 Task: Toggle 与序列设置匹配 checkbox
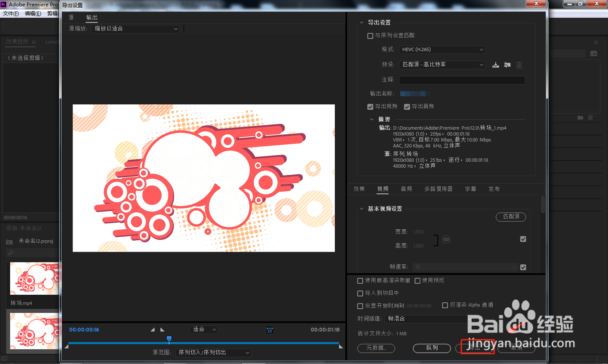pos(370,36)
